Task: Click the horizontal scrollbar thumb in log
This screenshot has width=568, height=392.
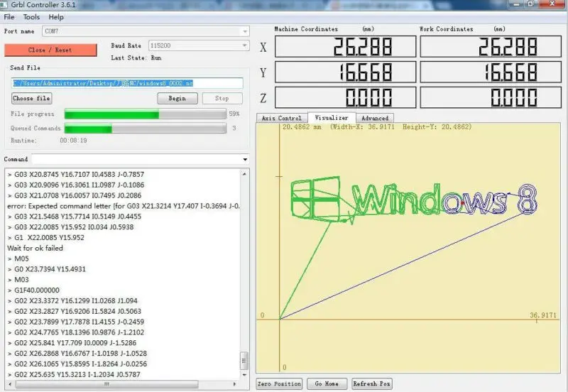Action: tap(107, 383)
